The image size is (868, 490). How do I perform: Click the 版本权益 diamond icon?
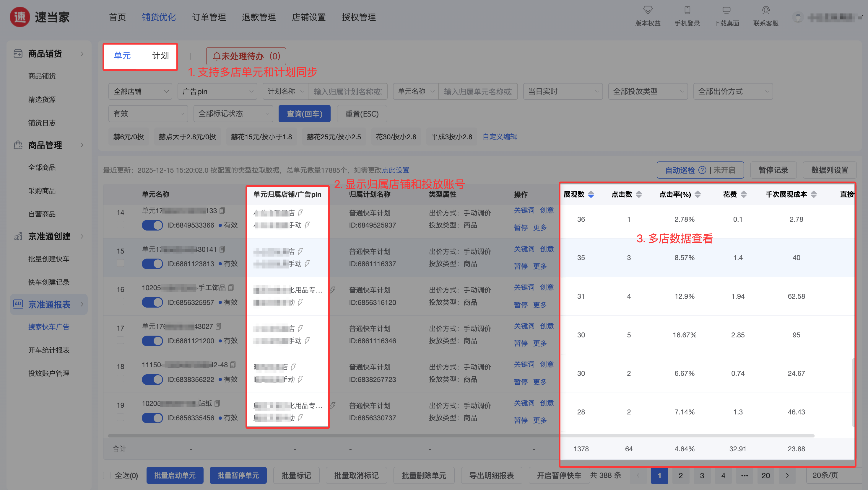click(x=647, y=10)
